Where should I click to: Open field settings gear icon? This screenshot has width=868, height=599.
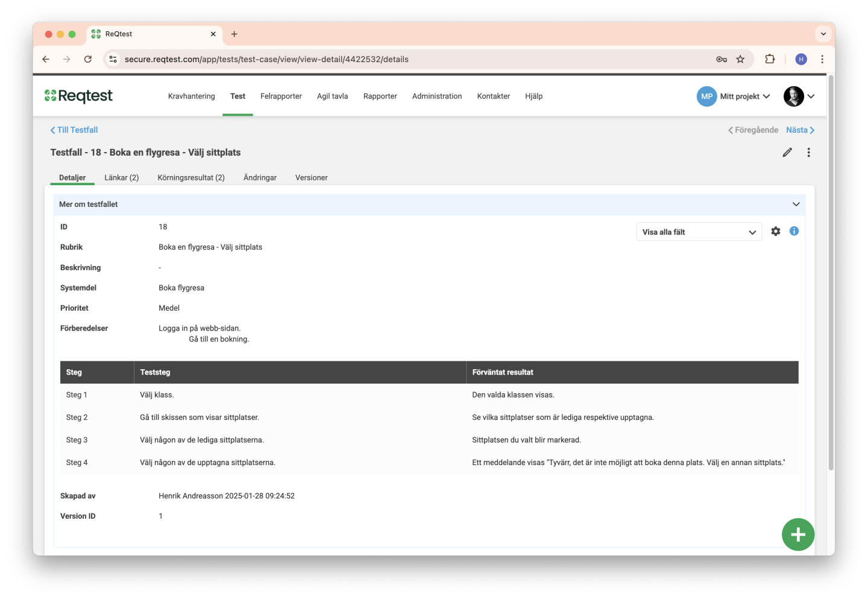(775, 232)
